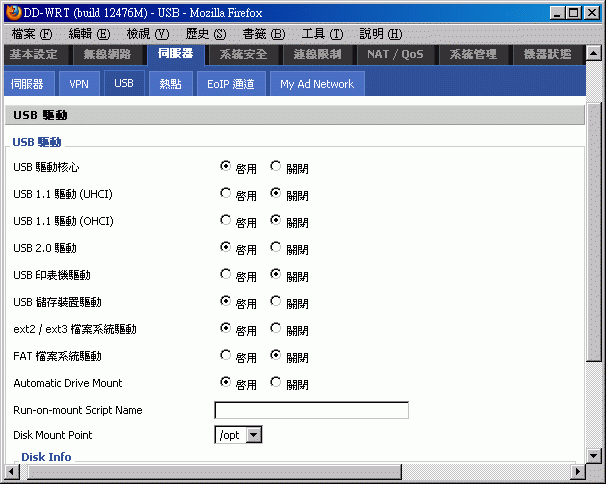
Task: Go to My Ad Network sub-tab
Action: 316,84
